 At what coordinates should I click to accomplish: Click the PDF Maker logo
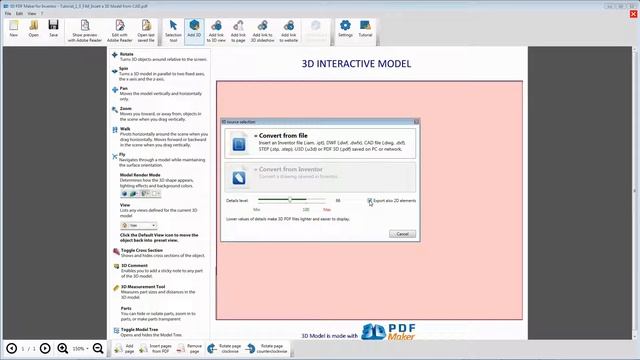coord(389,332)
